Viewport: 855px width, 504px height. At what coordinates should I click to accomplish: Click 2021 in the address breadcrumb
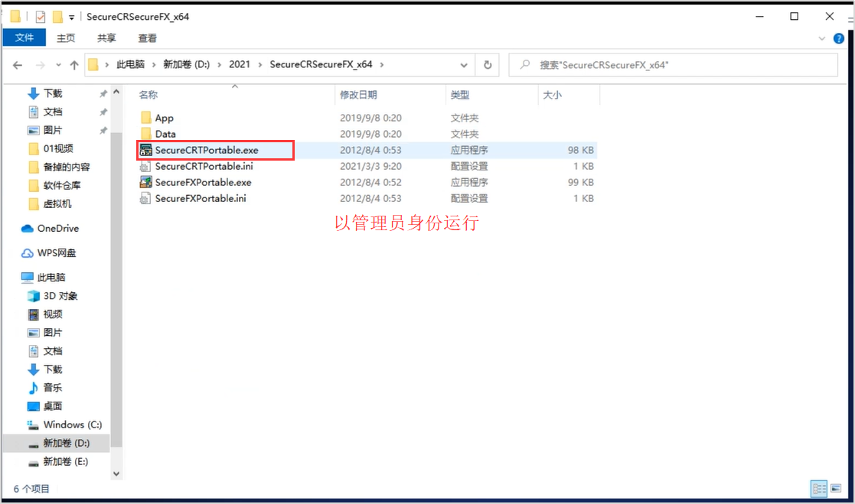(x=240, y=64)
